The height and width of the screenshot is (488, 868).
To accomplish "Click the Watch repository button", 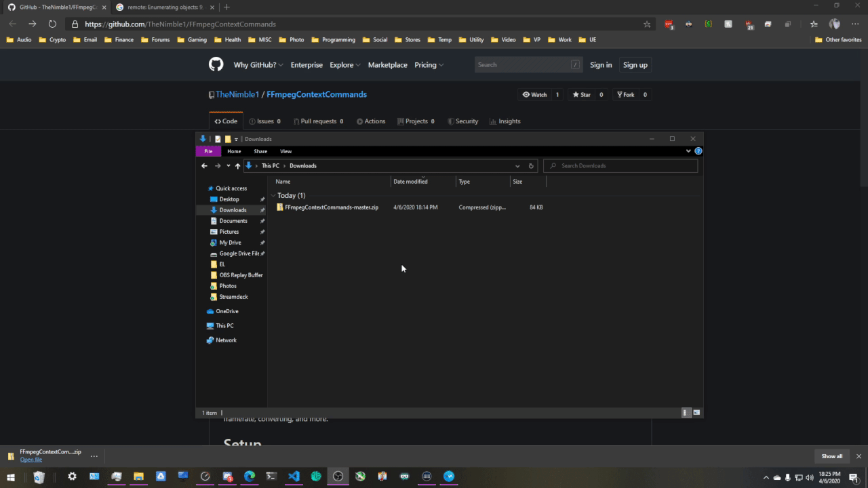I will 534,95.
